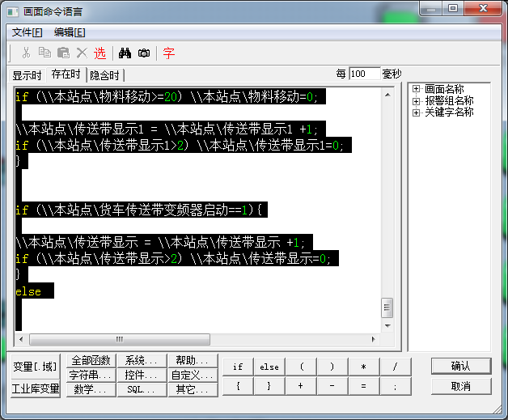Image resolution: width=508 pixels, height=420 pixels.
Task: Open 帮助... functions
Action: coord(193,360)
